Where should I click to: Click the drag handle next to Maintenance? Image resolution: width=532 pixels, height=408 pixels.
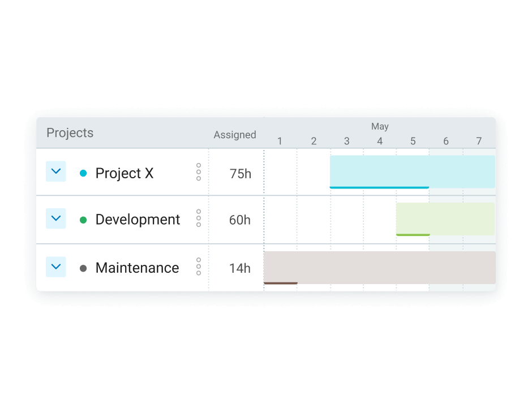(x=199, y=267)
